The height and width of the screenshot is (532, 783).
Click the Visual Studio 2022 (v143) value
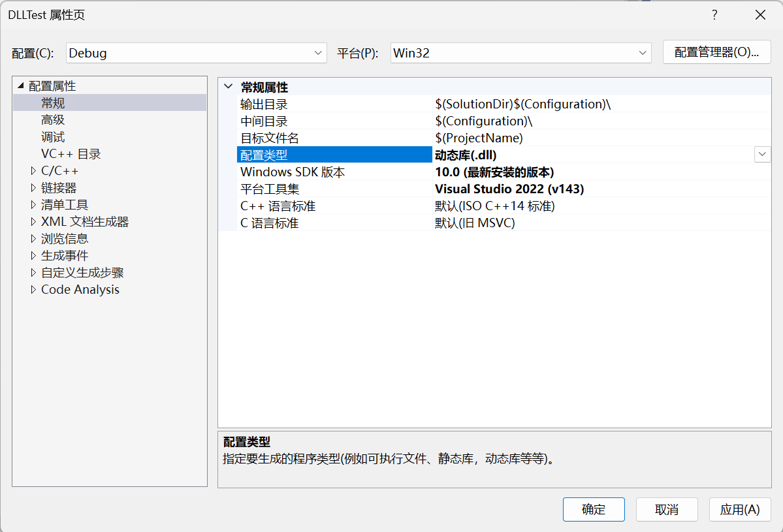coord(509,189)
